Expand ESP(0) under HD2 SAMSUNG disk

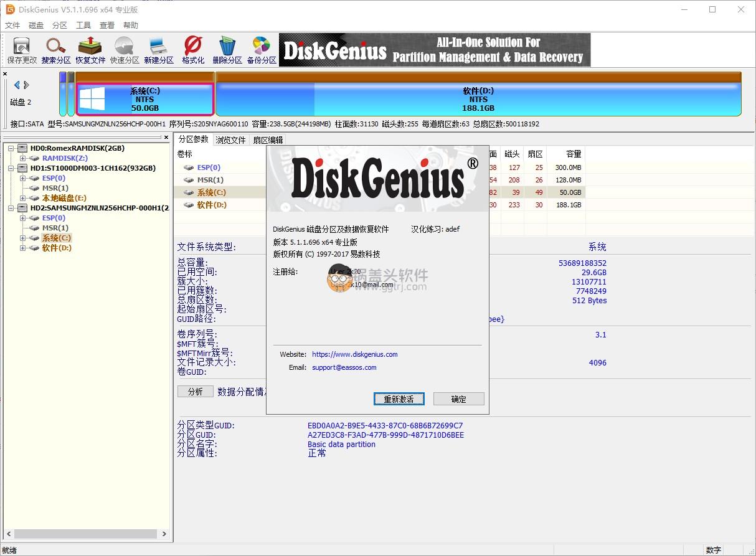(22, 218)
